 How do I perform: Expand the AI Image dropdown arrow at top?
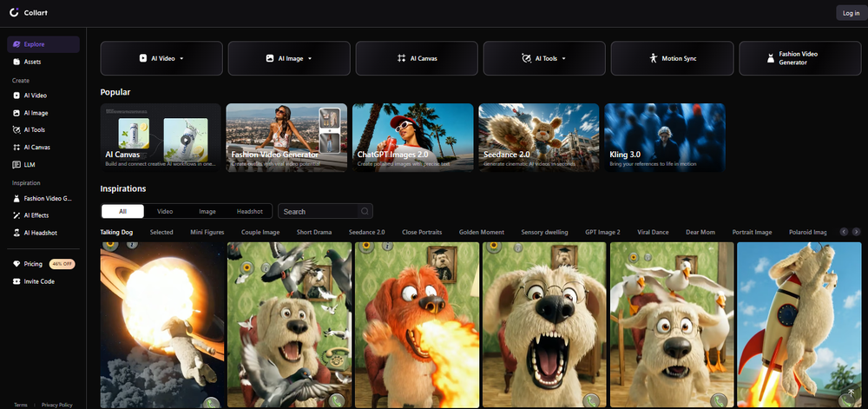tap(310, 58)
